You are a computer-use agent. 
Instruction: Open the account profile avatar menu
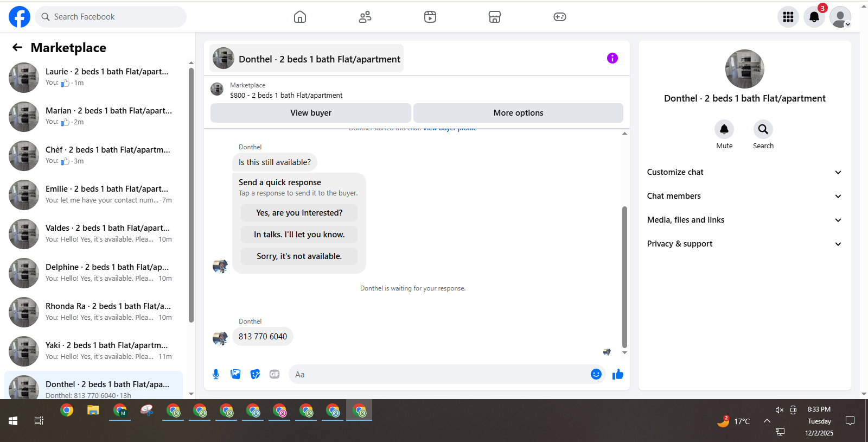click(x=840, y=17)
